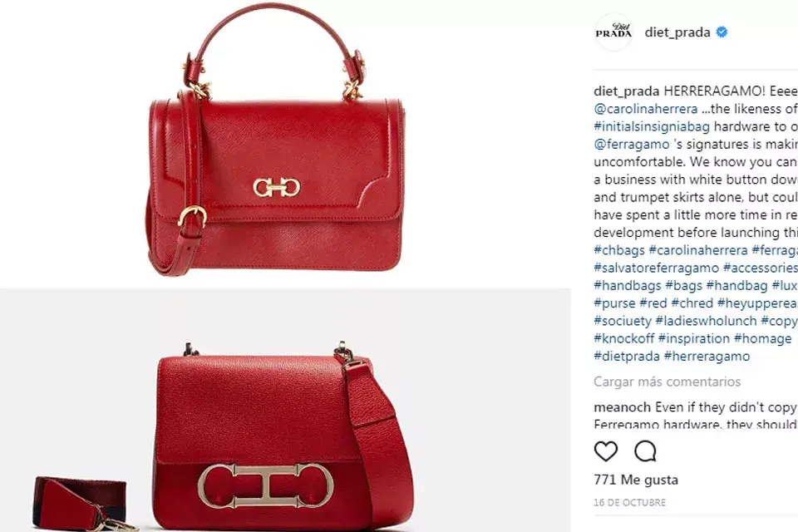View the 771 Me gusta likes list
This screenshot has height=532, width=798.
pos(636,480)
